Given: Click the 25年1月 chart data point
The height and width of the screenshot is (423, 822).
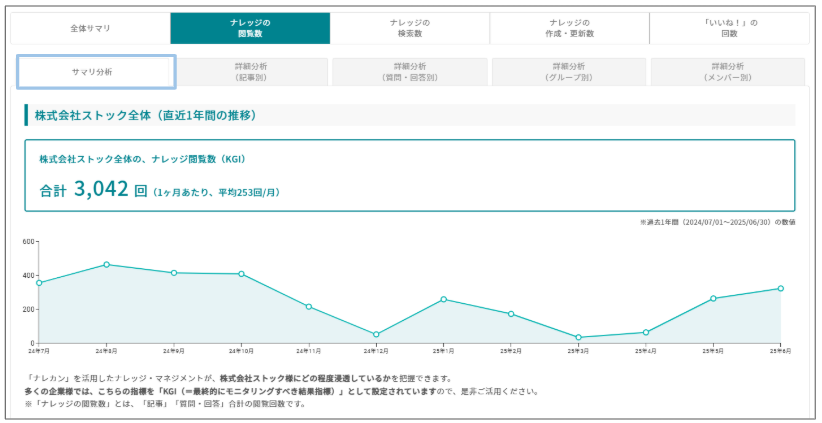Looking at the screenshot, I should pyautogui.click(x=443, y=299).
